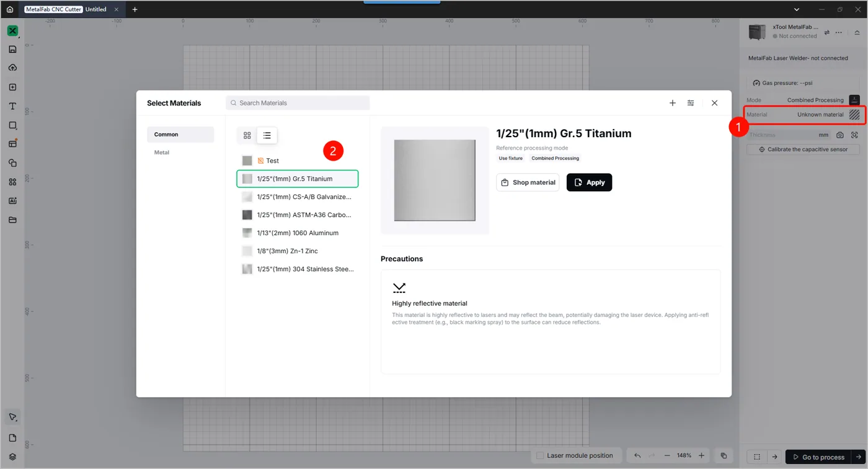The image size is (868, 469).
Task: Toggle Laser module position checkbox
Action: pyautogui.click(x=540, y=455)
